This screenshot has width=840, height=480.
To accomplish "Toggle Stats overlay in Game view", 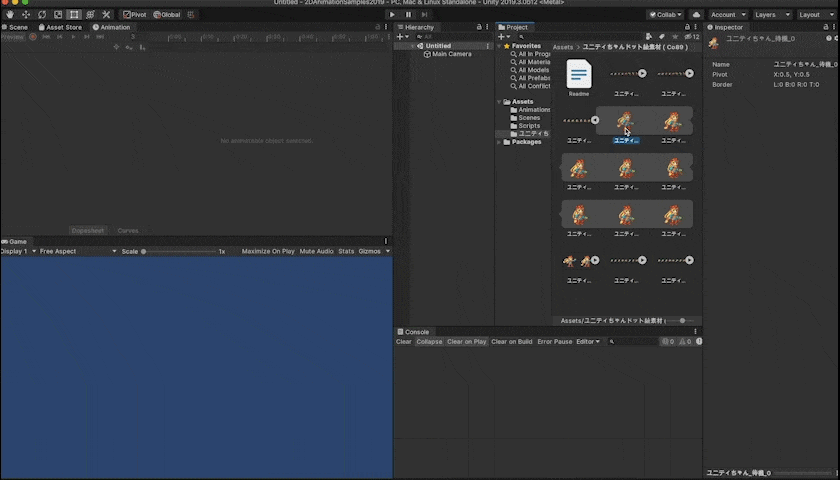I will pos(346,251).
